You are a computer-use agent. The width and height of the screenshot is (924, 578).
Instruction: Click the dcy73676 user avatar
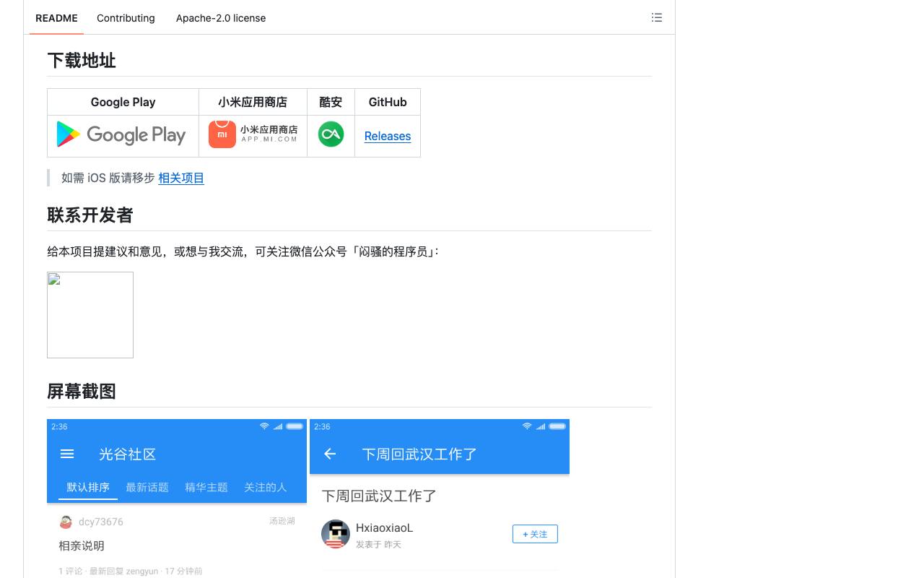(x=66, y=522)
